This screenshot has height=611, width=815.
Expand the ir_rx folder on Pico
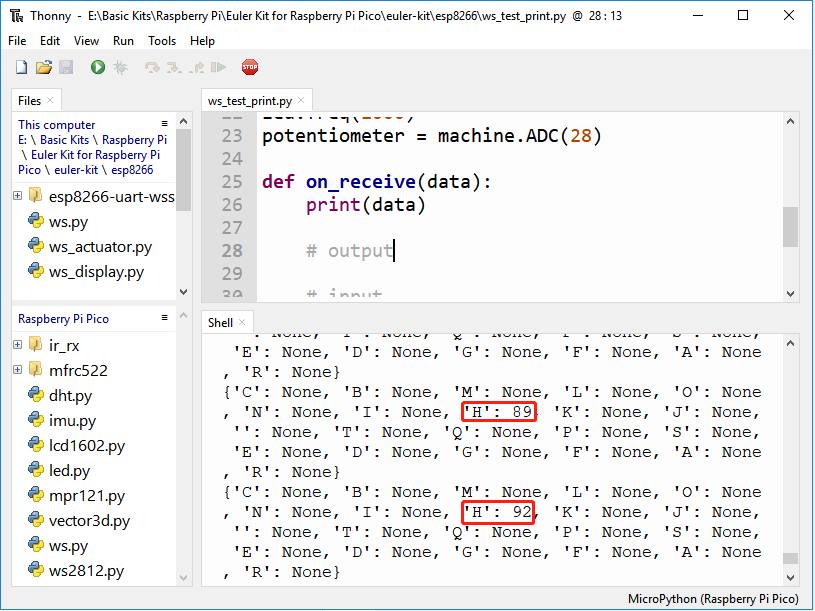[18, 344]
